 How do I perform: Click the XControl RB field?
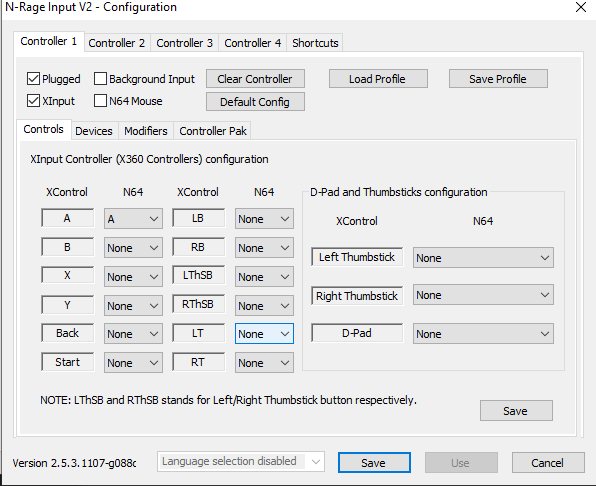(x=198, y=247)
